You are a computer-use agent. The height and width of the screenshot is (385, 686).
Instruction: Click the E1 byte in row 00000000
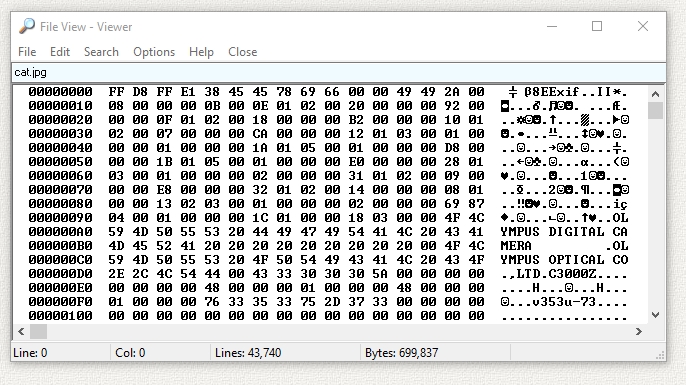pyautogui.click(x=188, y=92)
